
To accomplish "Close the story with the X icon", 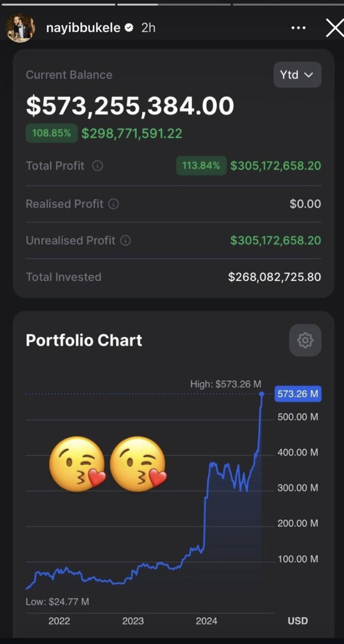I will [x=335, y=28].
